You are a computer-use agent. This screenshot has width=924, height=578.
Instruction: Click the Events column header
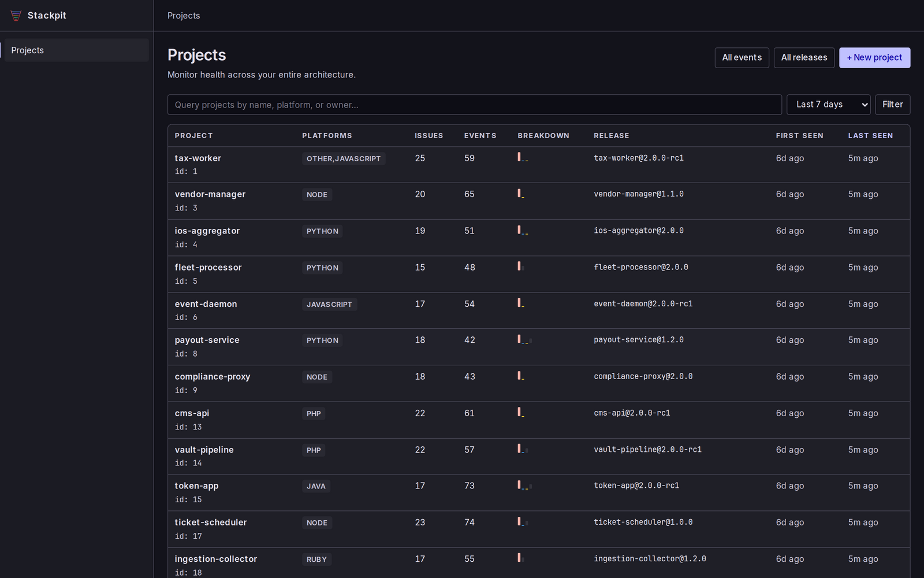point(480,136)
